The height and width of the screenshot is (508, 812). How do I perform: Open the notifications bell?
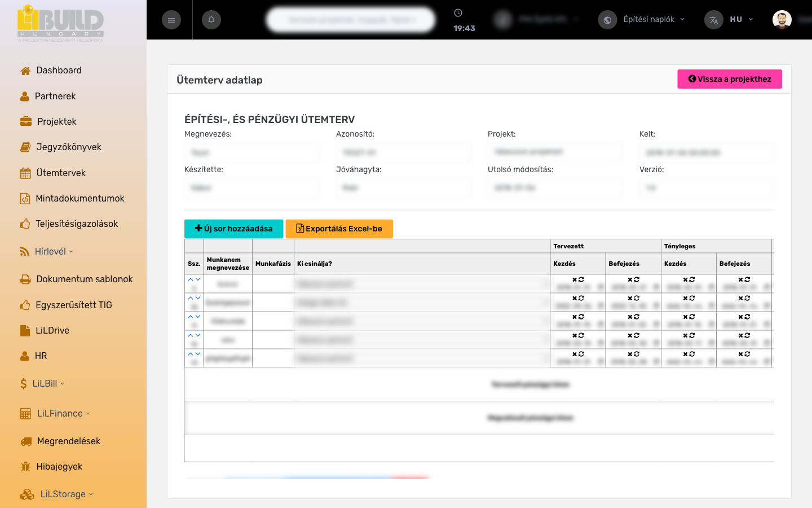[211, 20]
